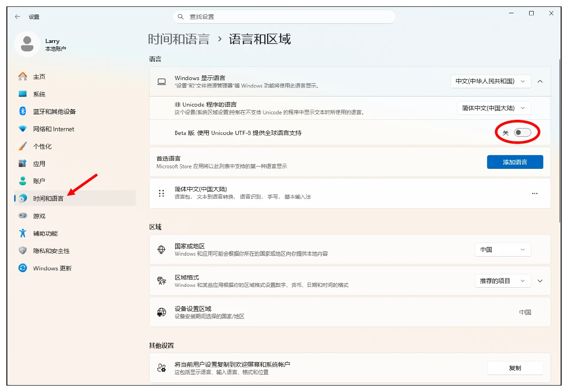Click the monitor icon beside 系统
This screenshot has width=568, height=392.
tap(22, 94)
